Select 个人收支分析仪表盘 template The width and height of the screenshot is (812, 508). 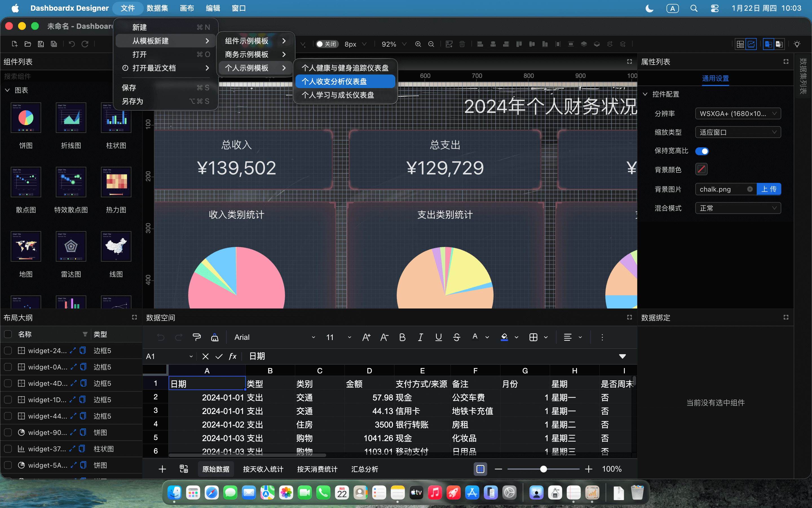pyautogui.click(x=345, y=81)
